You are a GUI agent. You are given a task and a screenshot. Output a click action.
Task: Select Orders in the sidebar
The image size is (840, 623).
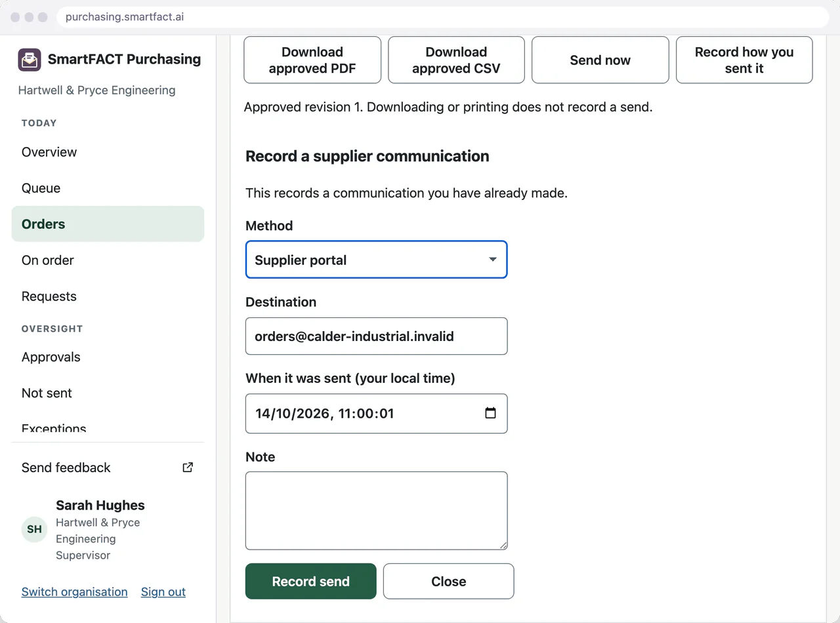tap(108, 224)
